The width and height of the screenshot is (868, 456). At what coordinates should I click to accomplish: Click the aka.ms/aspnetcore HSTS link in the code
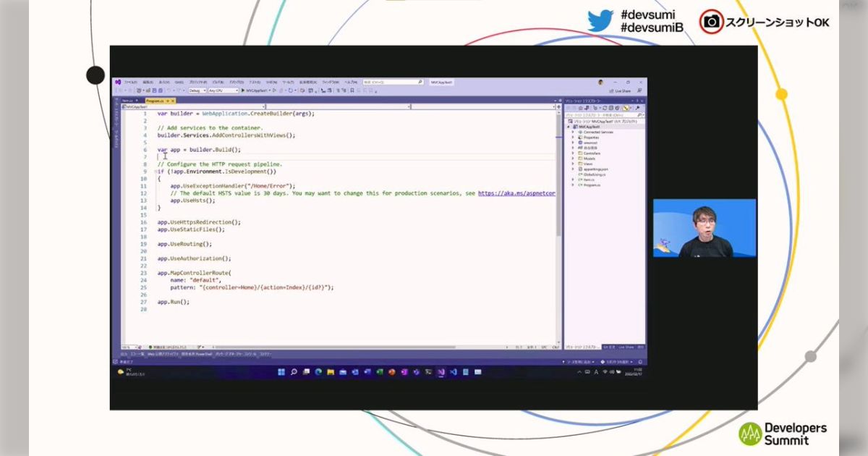coord(517,193)
